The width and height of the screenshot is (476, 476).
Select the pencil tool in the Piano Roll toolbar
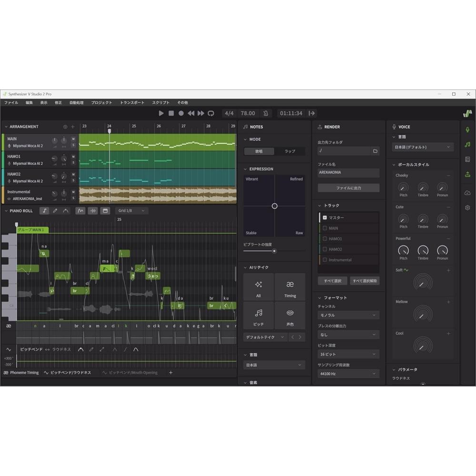(x=55, y=210)
